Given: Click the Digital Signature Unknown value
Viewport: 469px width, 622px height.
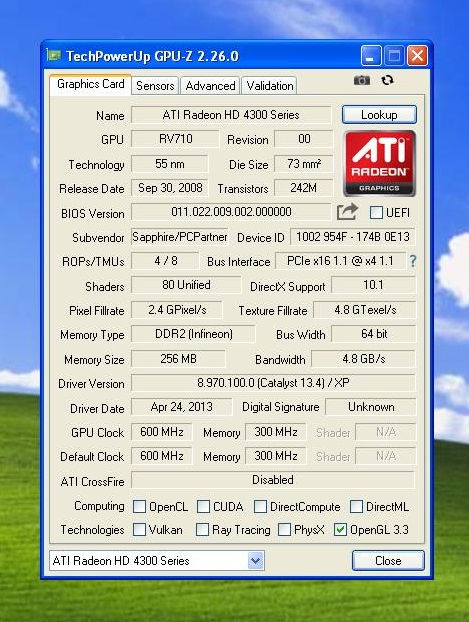Looking at the screenshot, I should [371, 407].
